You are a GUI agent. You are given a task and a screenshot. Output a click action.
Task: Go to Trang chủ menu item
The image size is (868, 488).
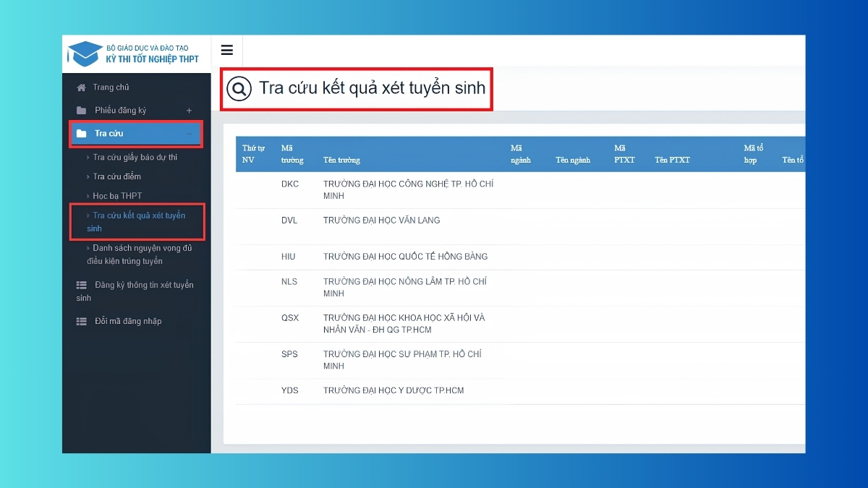(x=111, y=87)
